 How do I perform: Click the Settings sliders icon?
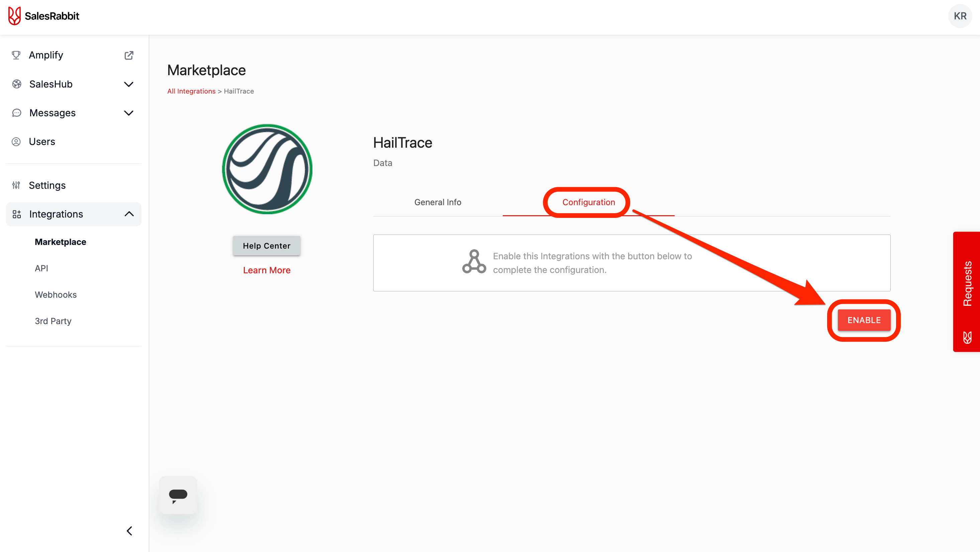[16, 185]
